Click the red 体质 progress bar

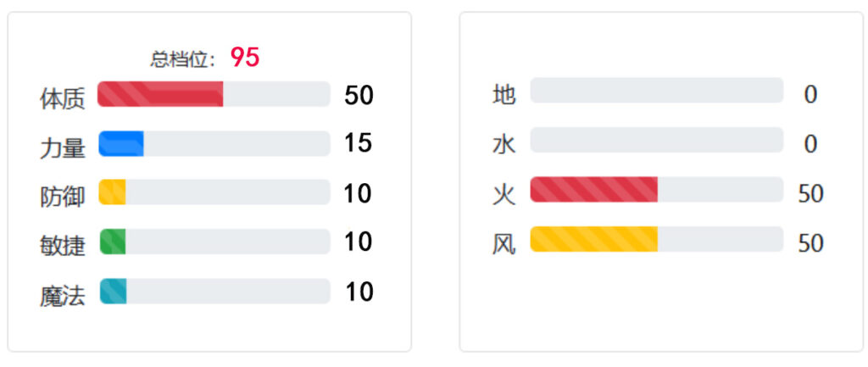pos(160,94)
